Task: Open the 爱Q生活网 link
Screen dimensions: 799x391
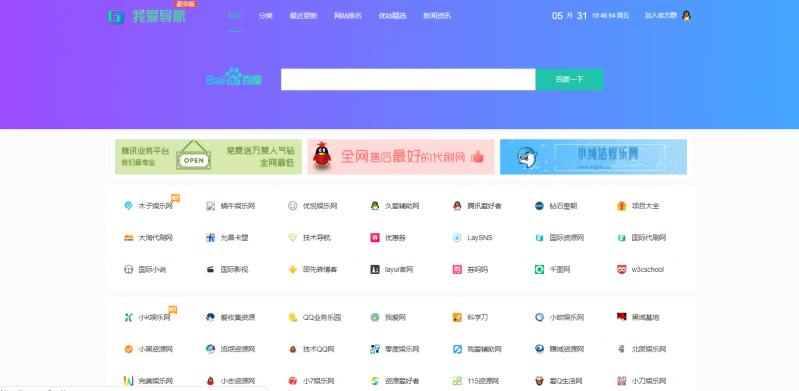Action: coord(566,381)
